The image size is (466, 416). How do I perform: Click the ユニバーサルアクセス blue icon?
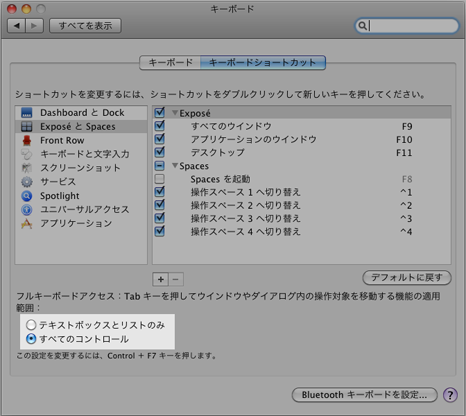click(x=27, y=210)
